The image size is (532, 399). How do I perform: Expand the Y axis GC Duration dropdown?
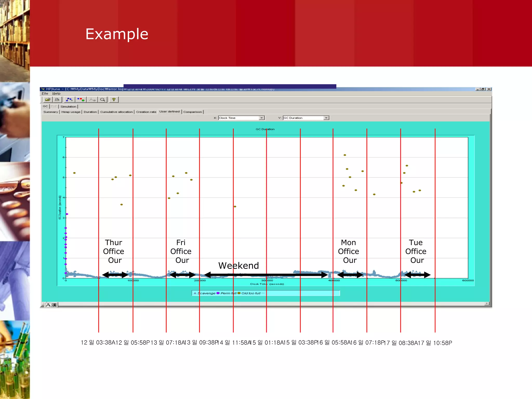click(x=326, y=118)
